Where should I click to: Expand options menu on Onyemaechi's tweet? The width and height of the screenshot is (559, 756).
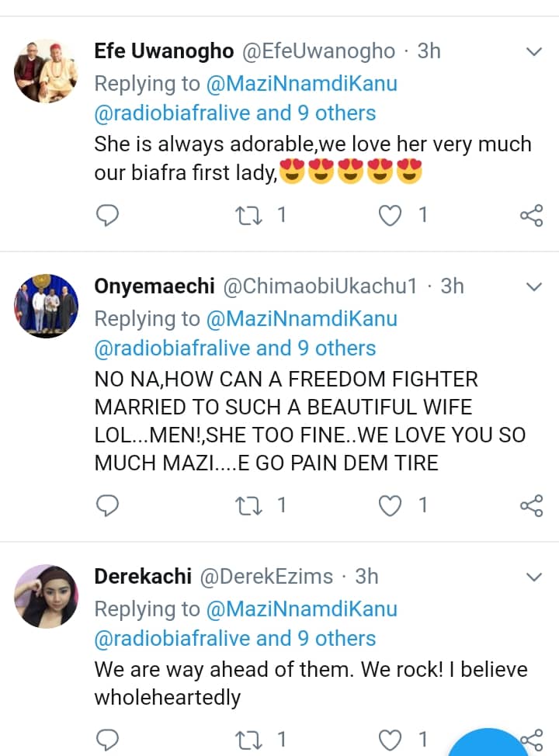[534, 287]
